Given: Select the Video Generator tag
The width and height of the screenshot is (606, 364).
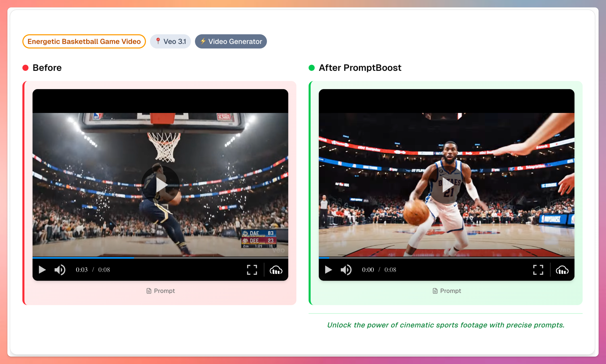Looking at the screenshot, I should click(231, 41).
